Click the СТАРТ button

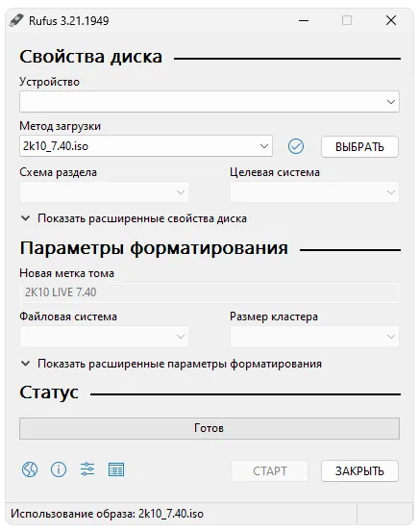[x=270, y=471]
